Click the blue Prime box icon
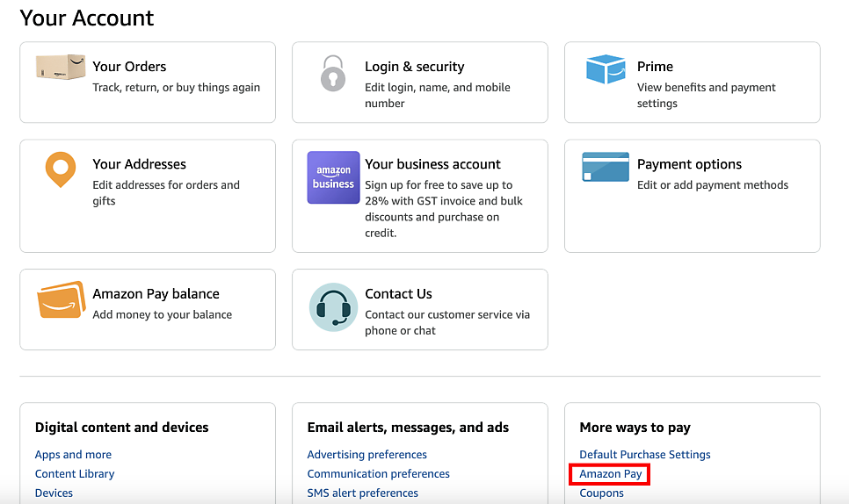The width and height of the screenshot is (849, 504). pyautogui.click(x=606, y=68)
